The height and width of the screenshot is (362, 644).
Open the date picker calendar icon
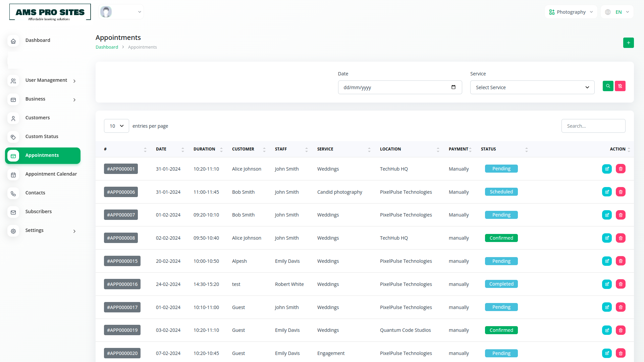453,87
